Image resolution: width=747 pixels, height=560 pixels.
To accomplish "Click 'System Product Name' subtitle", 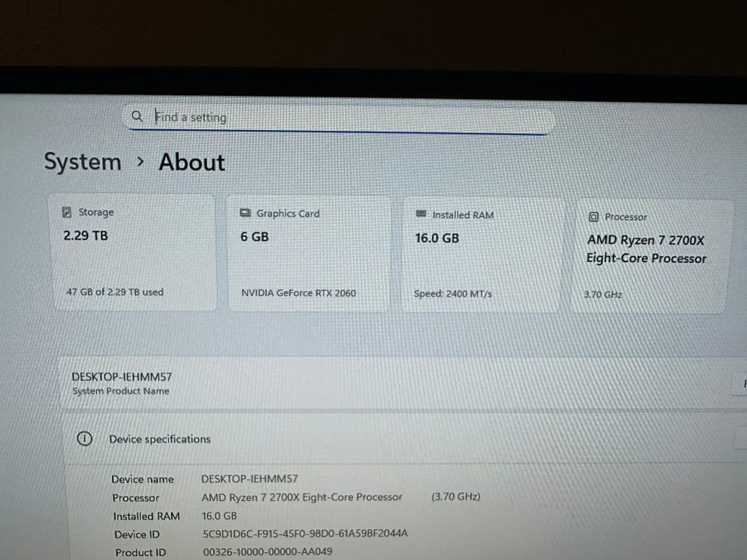I will pyautogui.click(x=121, y=391).
